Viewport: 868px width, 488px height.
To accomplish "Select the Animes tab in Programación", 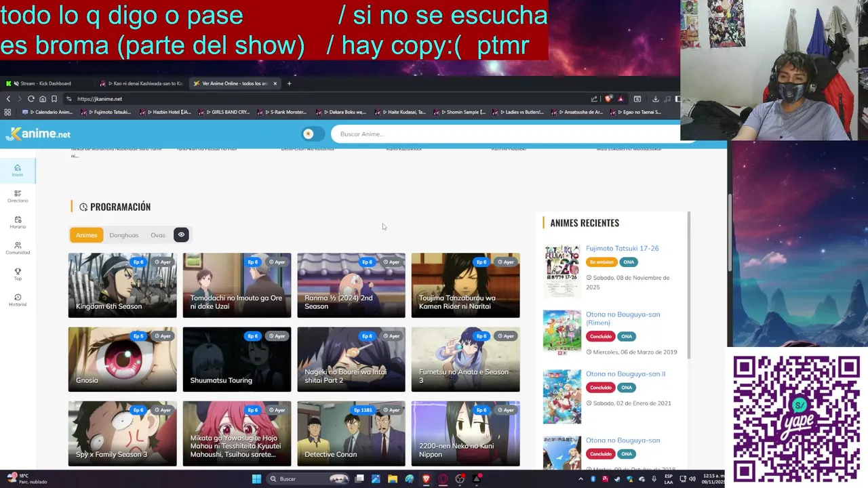I will pos(86,235).
